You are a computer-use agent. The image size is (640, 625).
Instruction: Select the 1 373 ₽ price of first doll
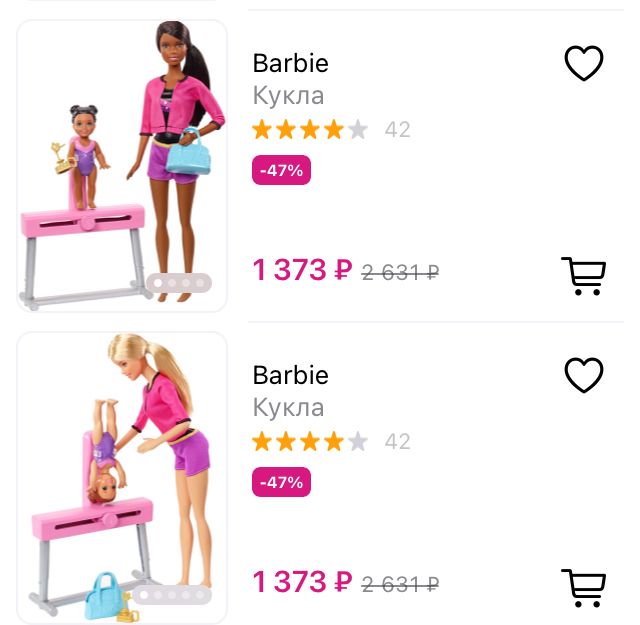pyautogui.click(x=302, y=270)
